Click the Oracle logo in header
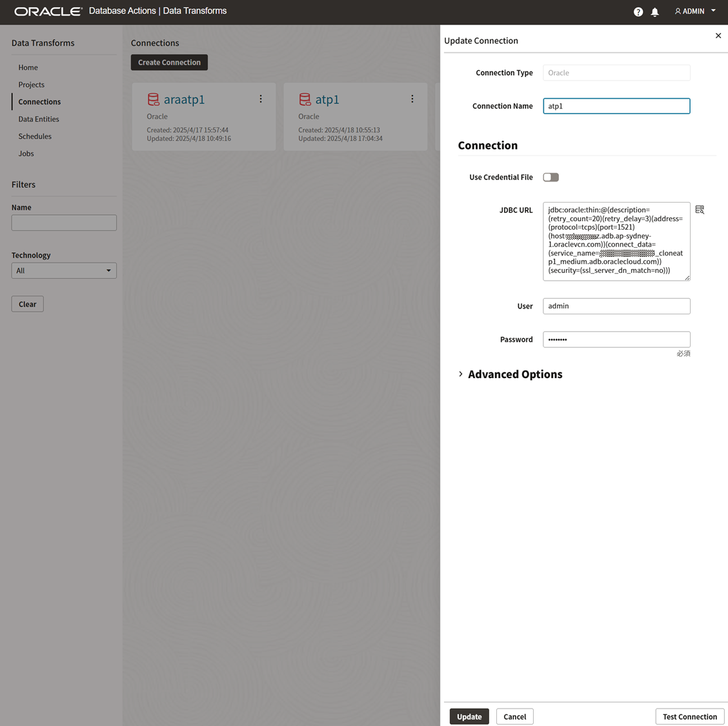 point(48,11)
